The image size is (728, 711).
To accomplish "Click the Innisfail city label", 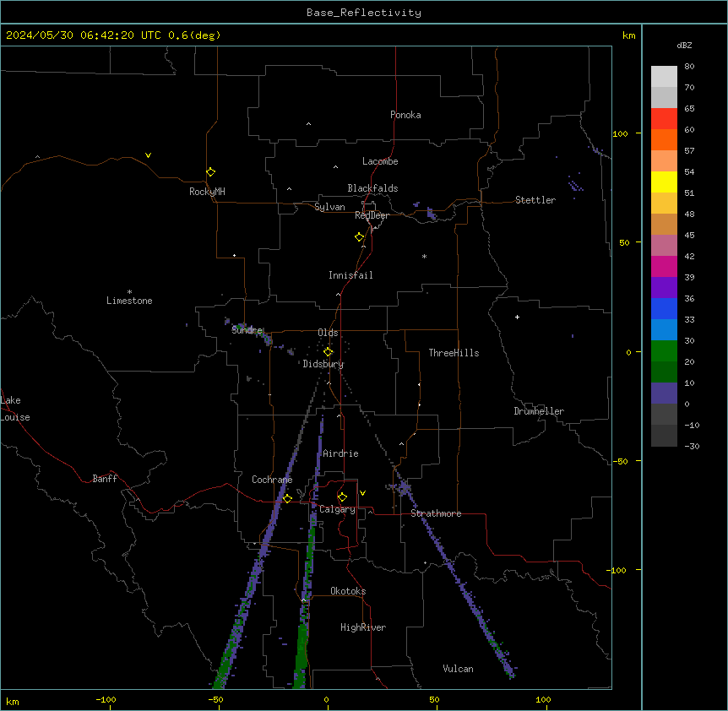I will (350, 275).
